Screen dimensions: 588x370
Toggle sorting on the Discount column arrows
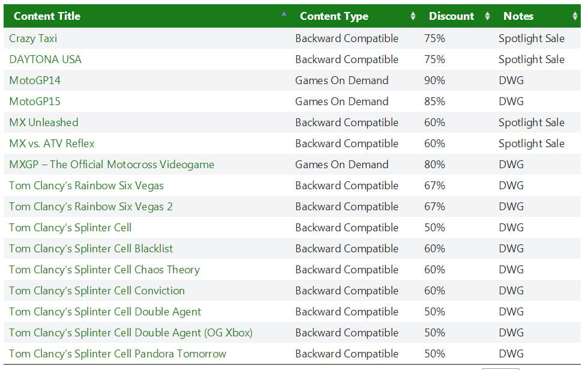tap(487, 16)
